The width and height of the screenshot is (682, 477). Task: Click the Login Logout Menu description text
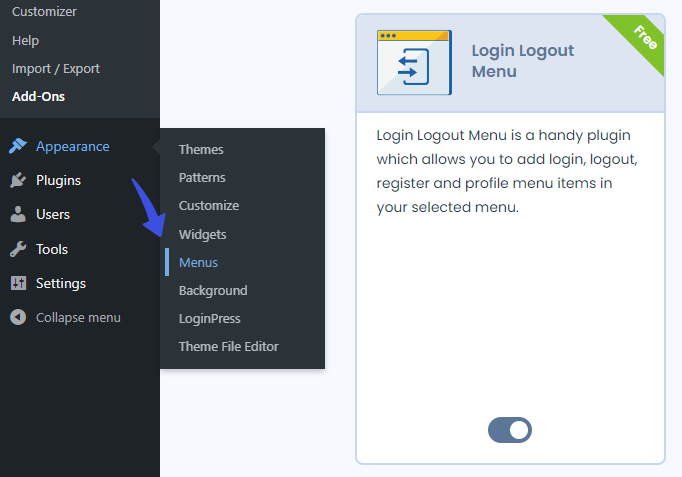tap(507, 171)
